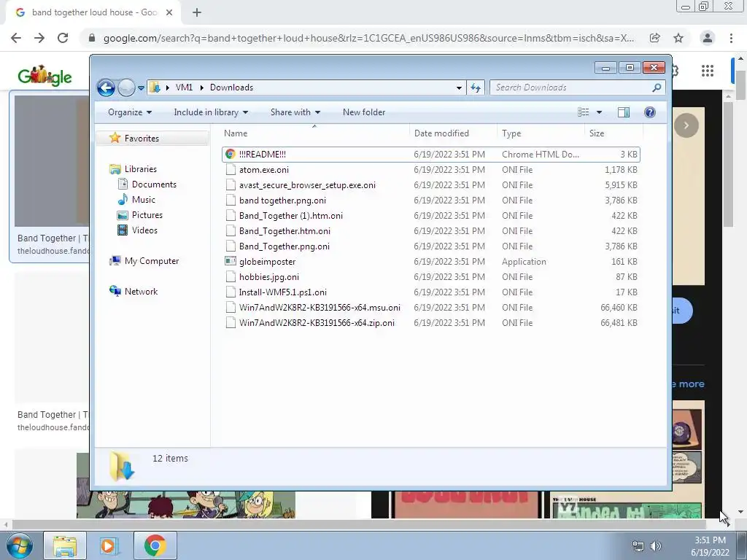
Task: Bookmark this page with star icon
Action: coord(678,38)
